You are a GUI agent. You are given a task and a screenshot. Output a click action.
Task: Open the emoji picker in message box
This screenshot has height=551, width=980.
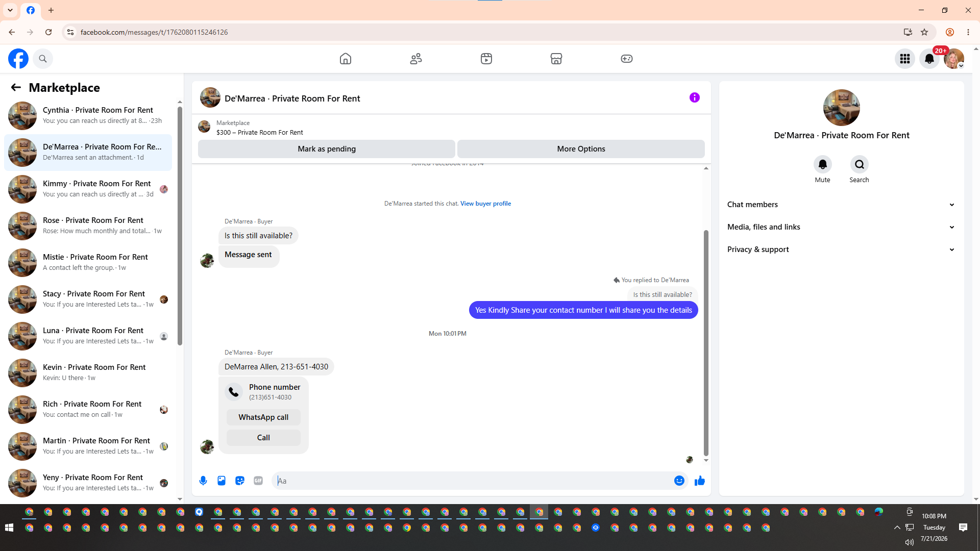coord(679,481)
